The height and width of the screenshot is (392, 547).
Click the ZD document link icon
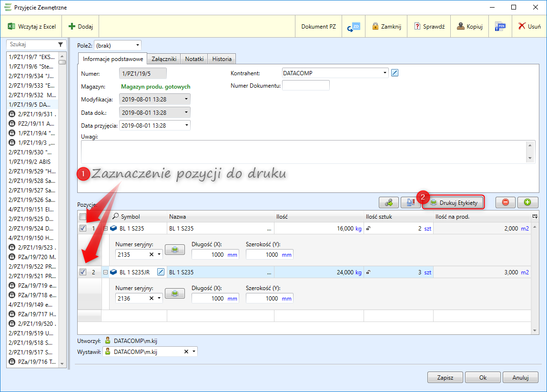353,27
